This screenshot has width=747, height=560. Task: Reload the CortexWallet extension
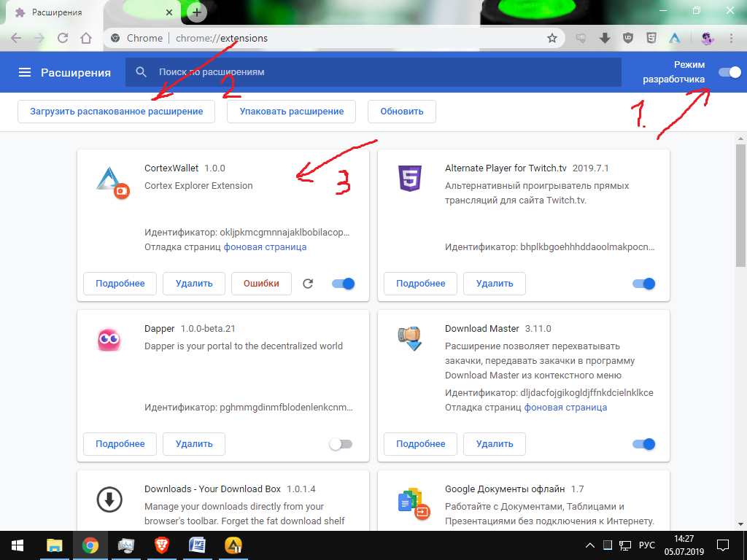point(308,284)
